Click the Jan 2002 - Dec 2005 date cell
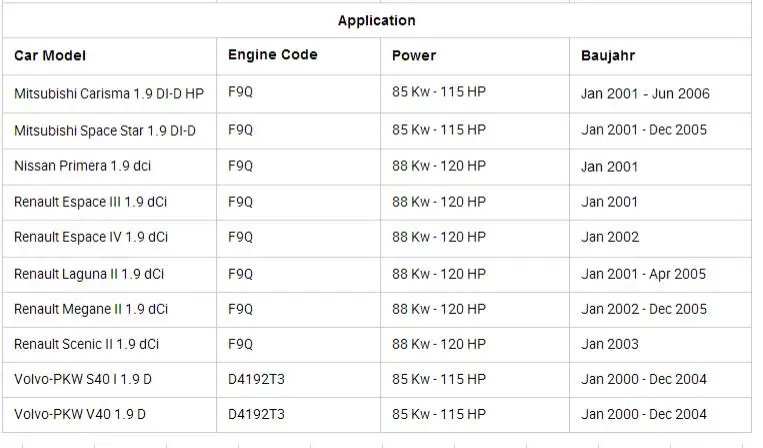 pos(660,310)
